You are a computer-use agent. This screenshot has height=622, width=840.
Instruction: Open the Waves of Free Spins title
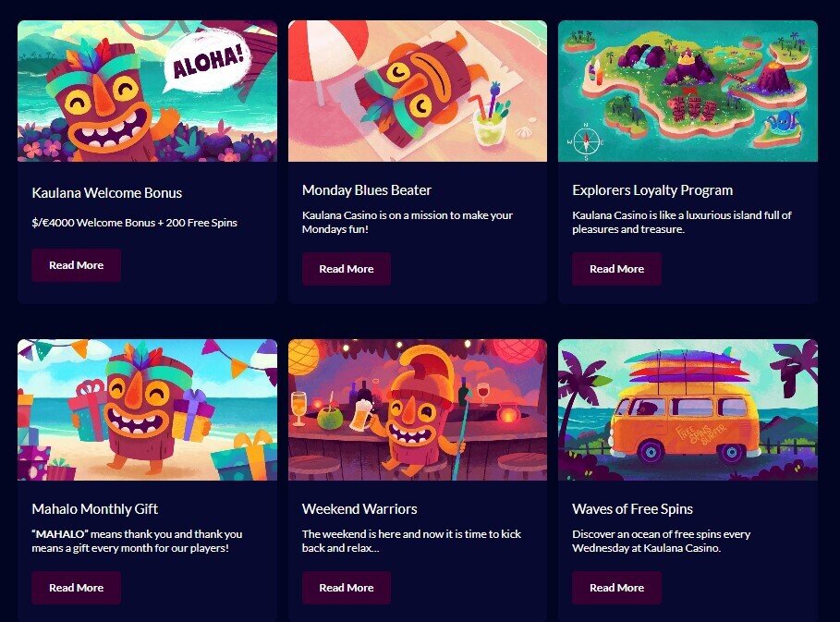tap(633, 509)
